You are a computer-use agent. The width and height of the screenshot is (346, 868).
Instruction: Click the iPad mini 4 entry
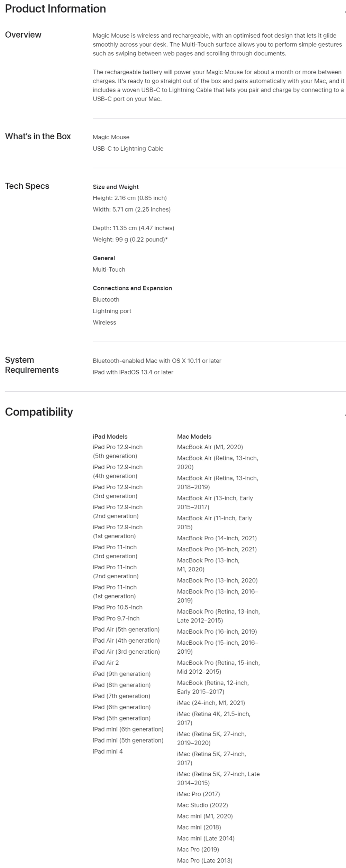tap(108, 751)
